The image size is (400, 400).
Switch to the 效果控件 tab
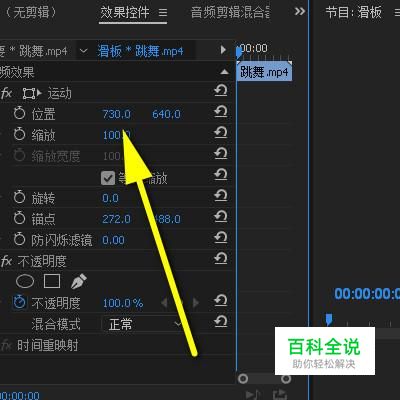[x=125, y=13]
